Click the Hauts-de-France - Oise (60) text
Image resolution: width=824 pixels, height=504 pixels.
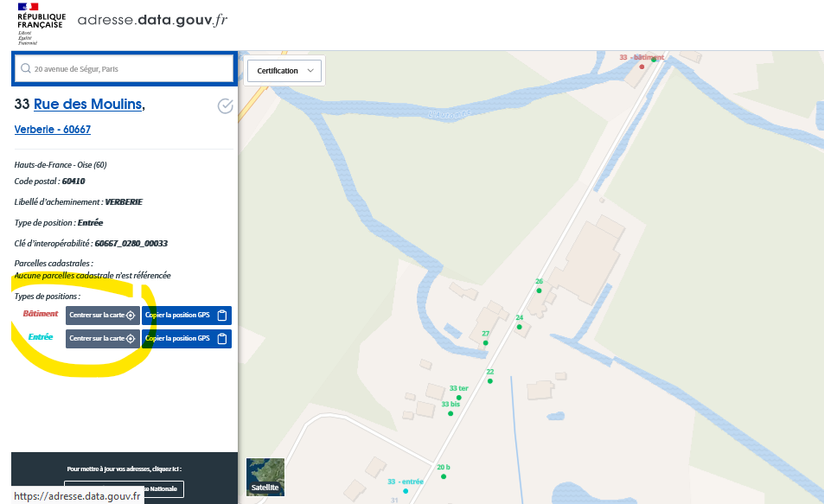[x=61, y=164]
